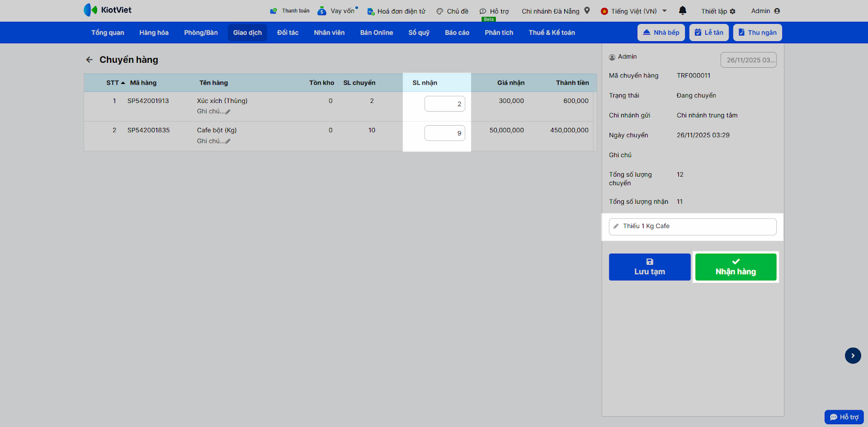This screenshot has width=868, height=427.
Task: Click the Lễ tân button
Action: pyautogui.click(x=709, y=33)
